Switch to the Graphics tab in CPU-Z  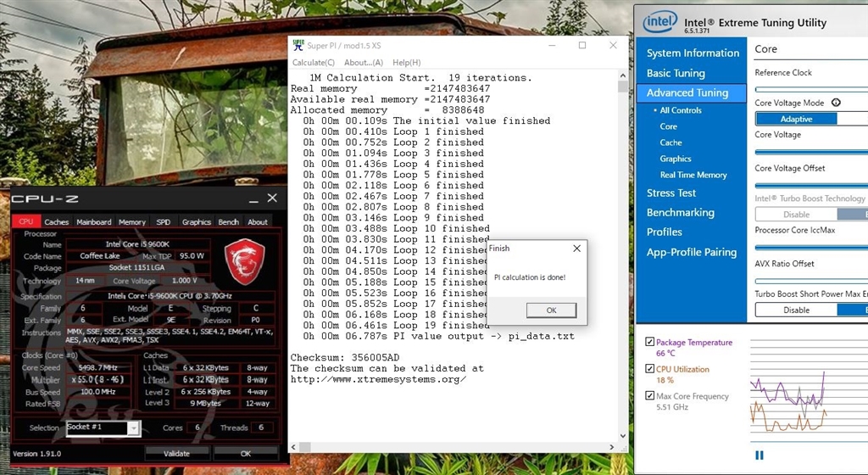click(197, 221)
